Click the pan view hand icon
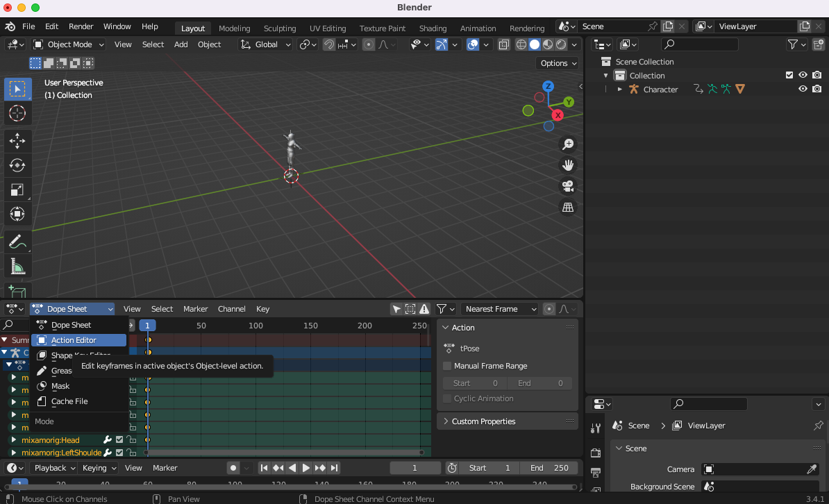This screenshot has height=504, width=829. click(568, 165)
